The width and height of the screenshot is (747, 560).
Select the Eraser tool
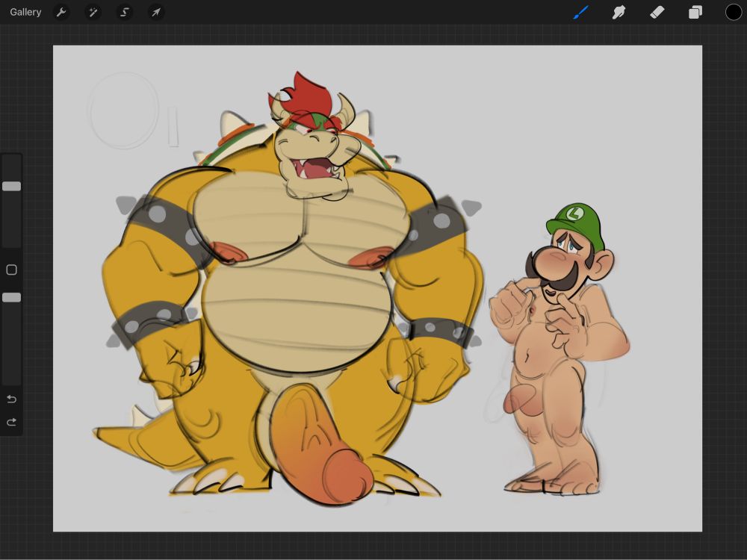coord(657,12)
